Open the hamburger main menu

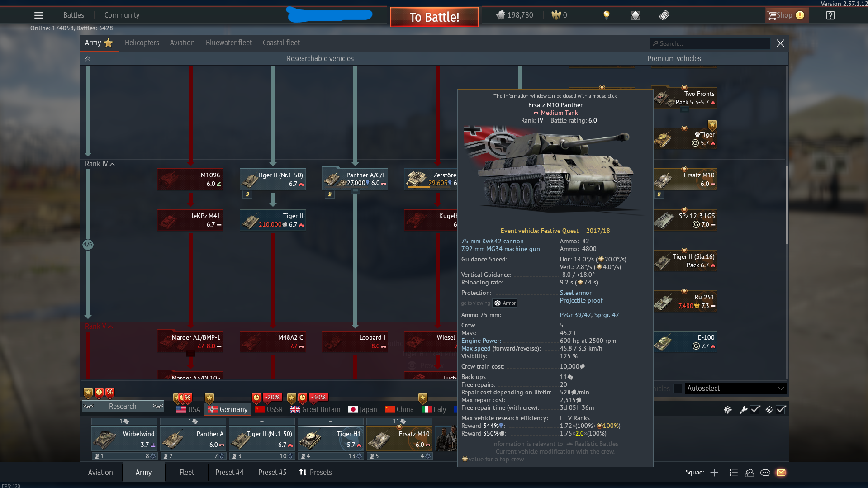click(x=39, y=15)
